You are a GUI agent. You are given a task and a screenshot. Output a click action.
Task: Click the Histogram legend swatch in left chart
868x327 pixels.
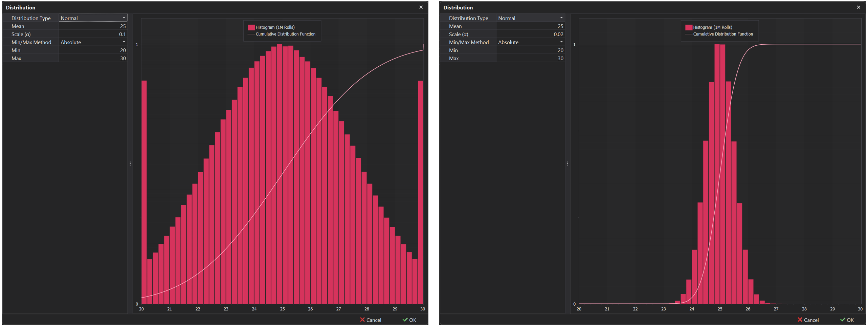(x=251, y=27)
